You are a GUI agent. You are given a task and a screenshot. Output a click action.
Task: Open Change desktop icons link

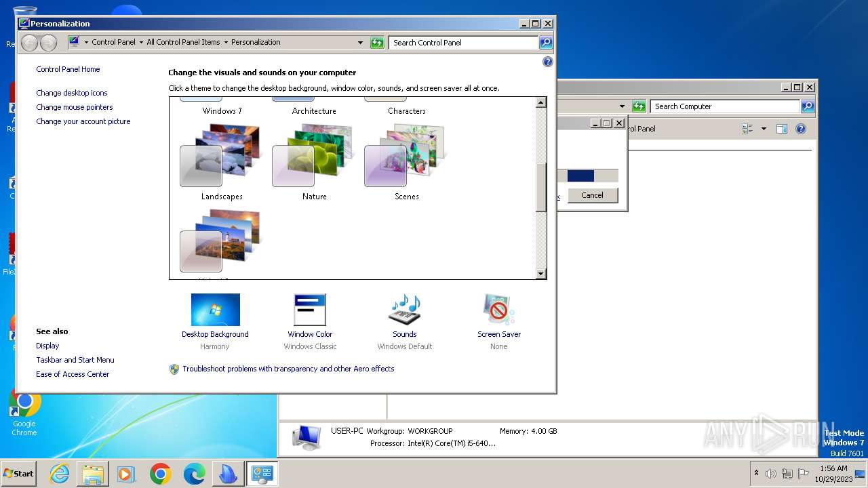pos(72,93)
